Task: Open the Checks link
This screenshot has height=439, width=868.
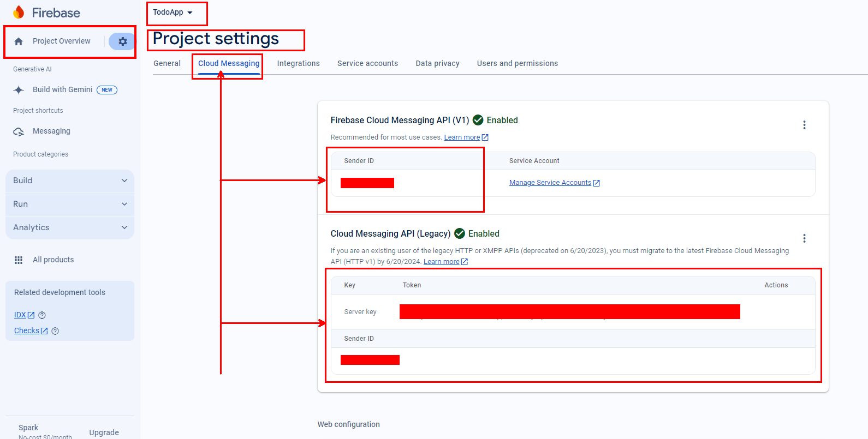Action: coord(27,331)
